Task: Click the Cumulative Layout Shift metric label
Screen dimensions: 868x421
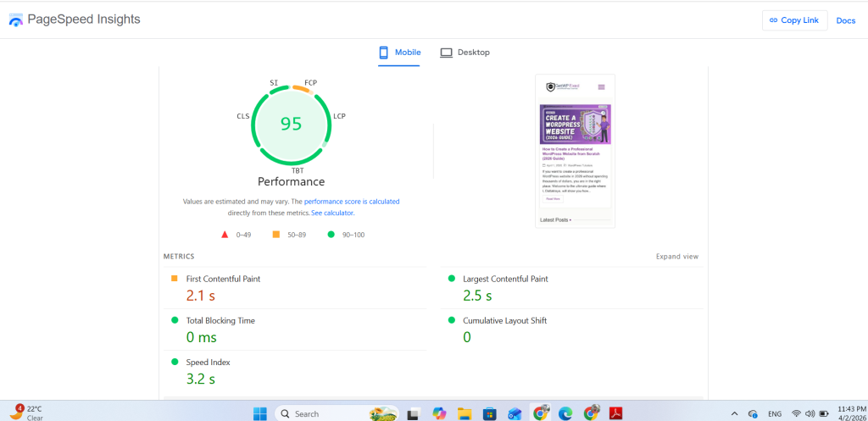Action: tap(505, 320)
